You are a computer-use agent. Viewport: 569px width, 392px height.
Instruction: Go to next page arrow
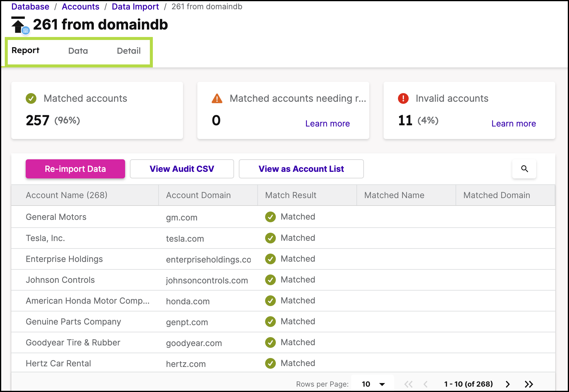(x=508, y=384)
